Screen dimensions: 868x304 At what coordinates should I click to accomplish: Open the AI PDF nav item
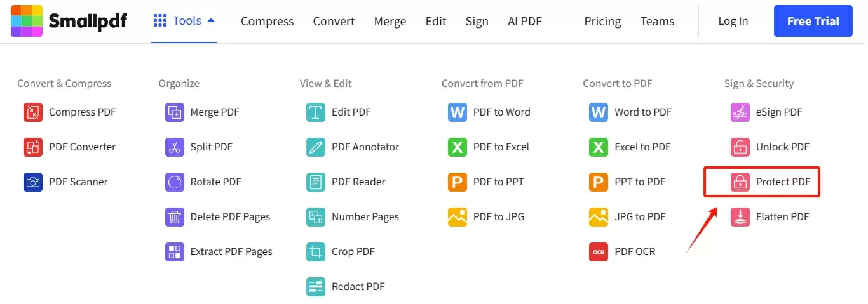pos(524,22)
